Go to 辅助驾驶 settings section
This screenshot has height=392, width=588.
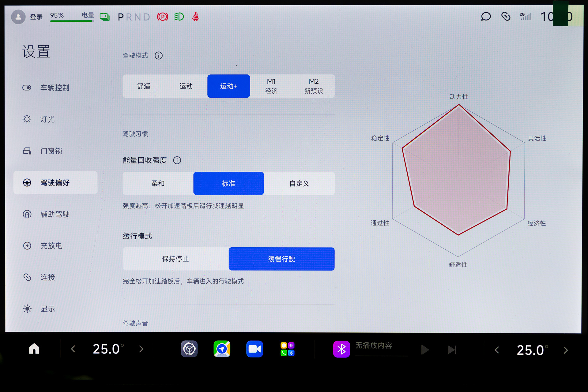click(x=55, y=214)
